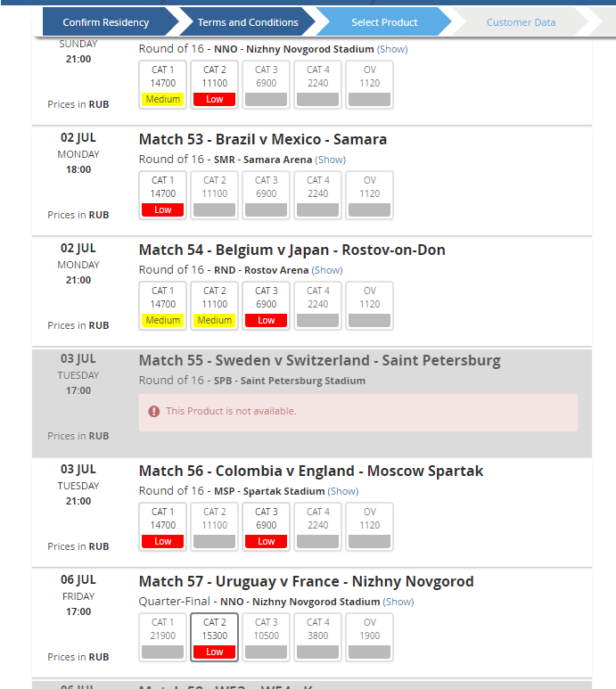Image resolution: width=616 pixels, height=689 pixels.
Task: Select CAT 3 Low availability for Belgium v Japan
Action: [267, 306]
